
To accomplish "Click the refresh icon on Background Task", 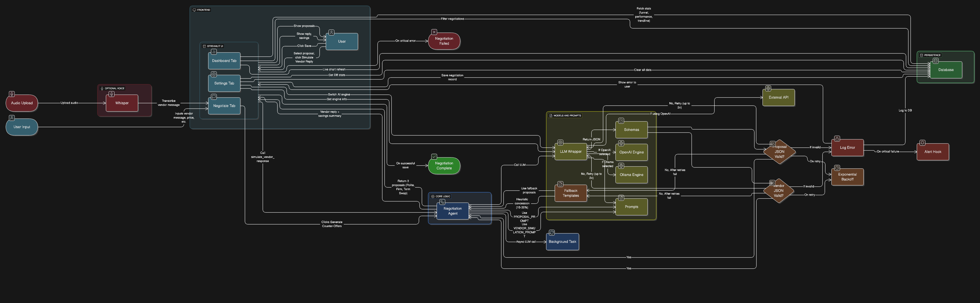I will (x=552, y=233).
